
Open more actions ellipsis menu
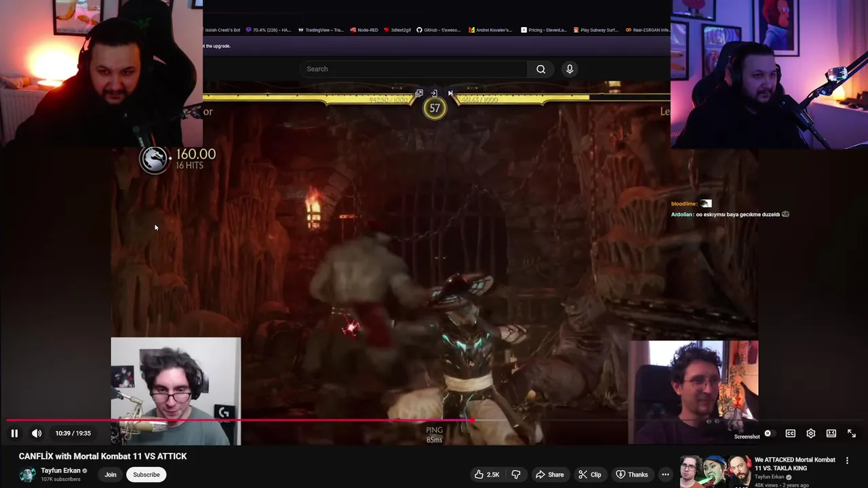point(665,474)
